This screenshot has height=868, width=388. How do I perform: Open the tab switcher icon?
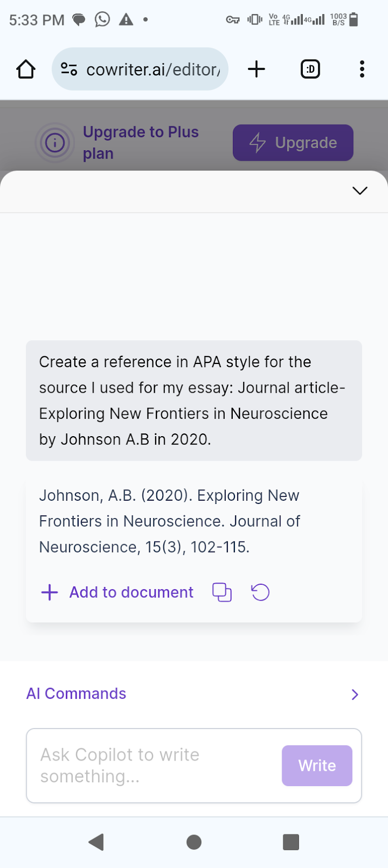pyautogui.click(x=310, y=69)
